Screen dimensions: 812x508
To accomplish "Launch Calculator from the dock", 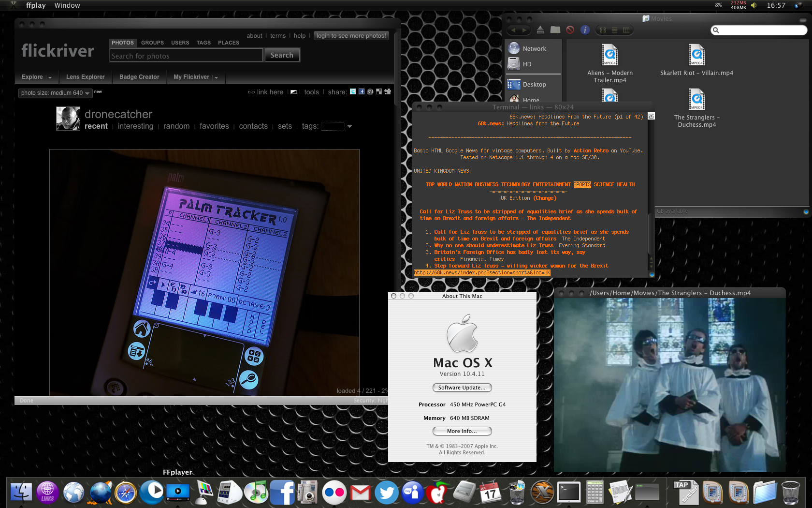I will (x=595, y=493).
